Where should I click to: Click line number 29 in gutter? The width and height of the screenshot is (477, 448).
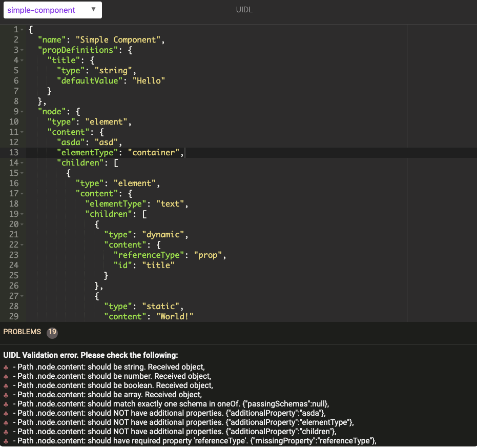click(14, 317)
